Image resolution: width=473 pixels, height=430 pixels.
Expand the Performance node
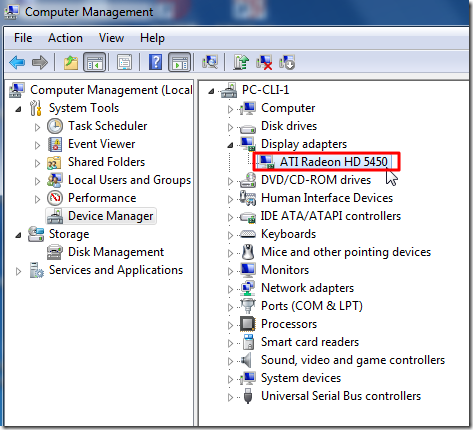click(x=37, y=199)
